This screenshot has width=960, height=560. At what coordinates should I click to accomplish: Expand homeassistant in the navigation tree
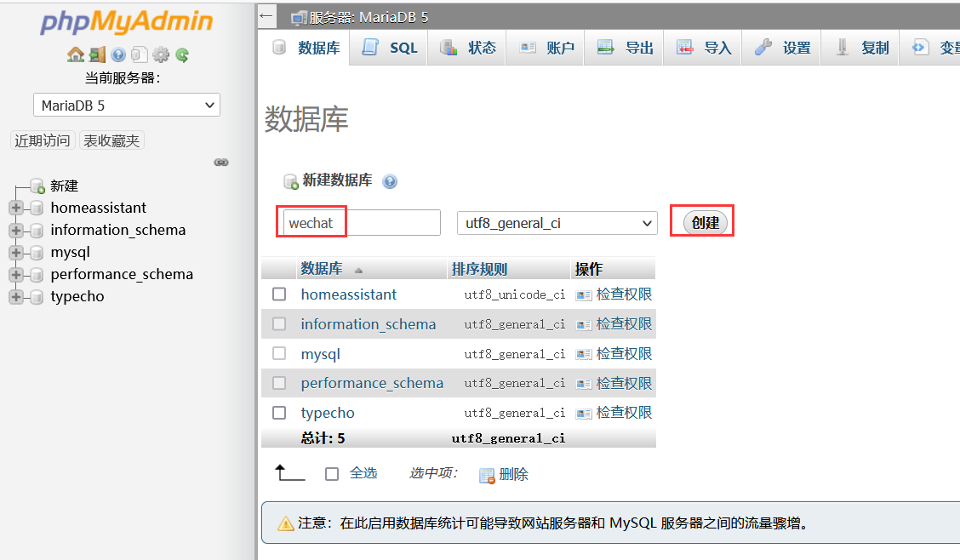click(16, 209)
